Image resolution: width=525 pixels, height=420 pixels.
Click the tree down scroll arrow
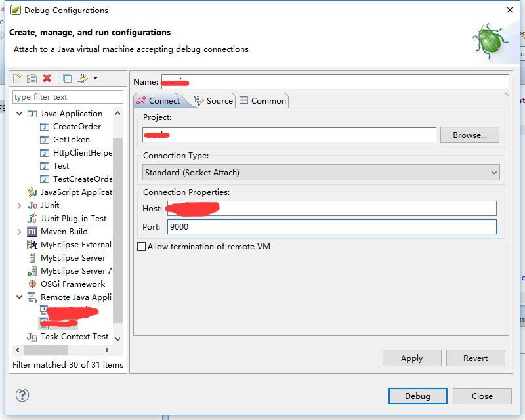(118, 339)
